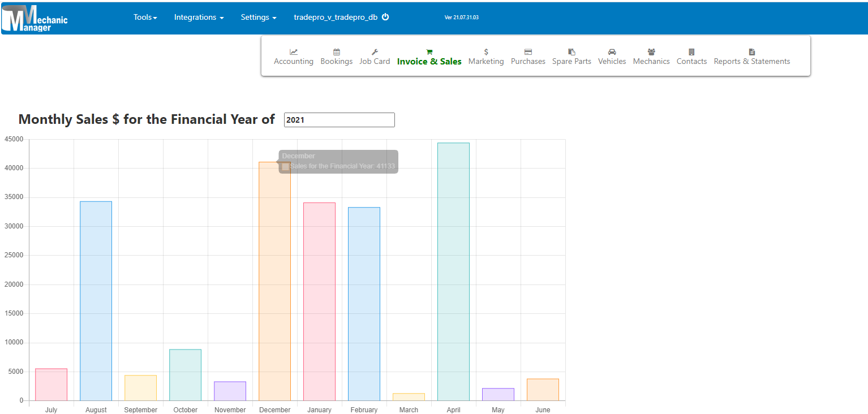Image resolution: width=868 pixels, height=414 pixels.
Task: Click the December sales bar
Action: click(274, 282)
